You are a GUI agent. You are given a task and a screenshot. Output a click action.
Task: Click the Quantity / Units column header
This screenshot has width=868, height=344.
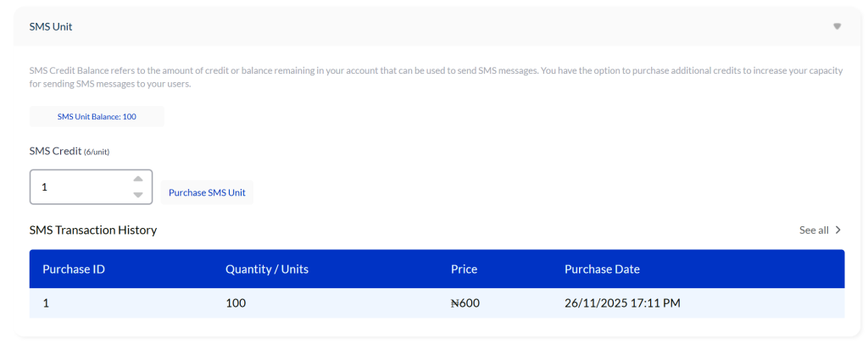pos(267,269)
